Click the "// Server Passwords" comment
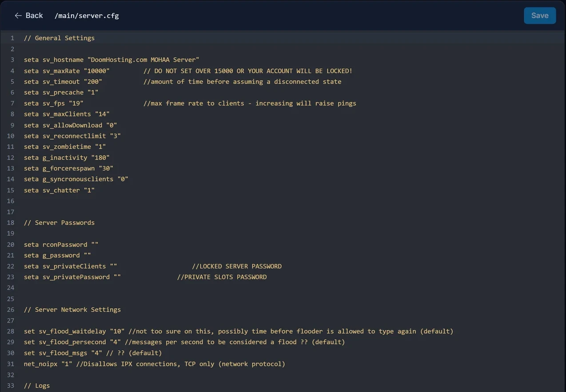 [x=59, y=223]
